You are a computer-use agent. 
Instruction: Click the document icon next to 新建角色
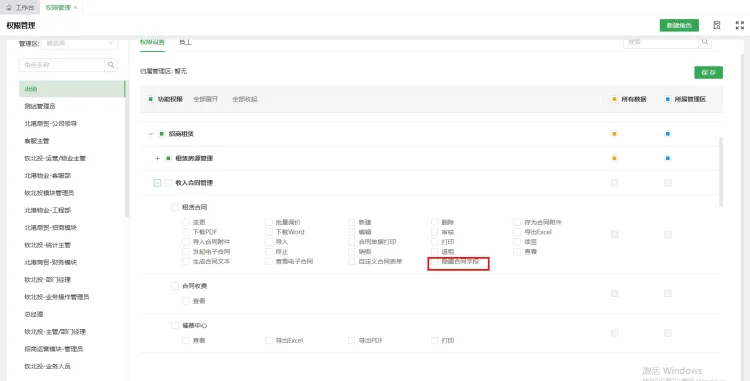(x=717, y=25)
